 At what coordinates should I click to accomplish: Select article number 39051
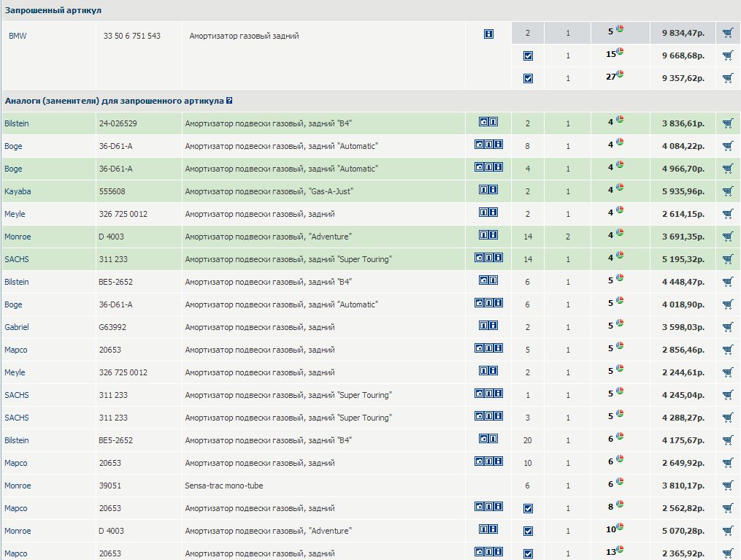point(110,486)
